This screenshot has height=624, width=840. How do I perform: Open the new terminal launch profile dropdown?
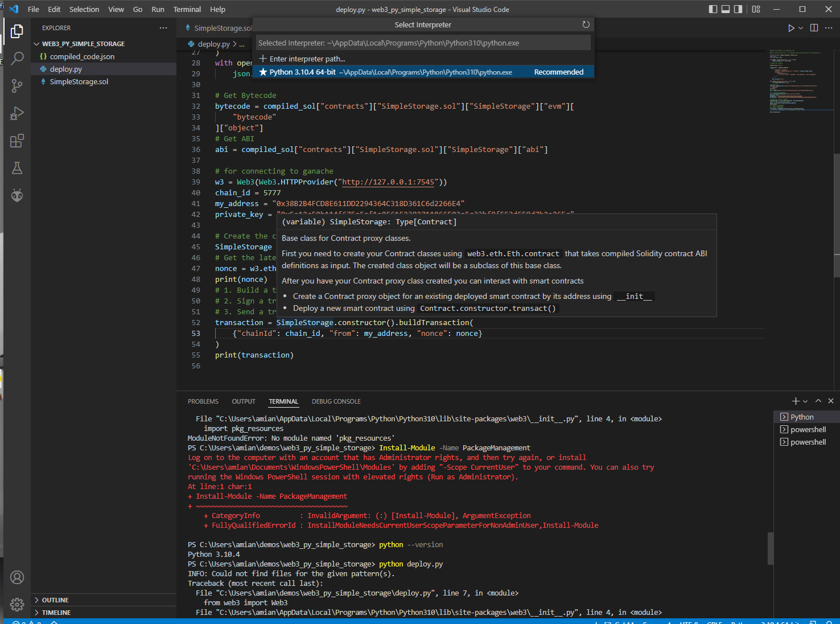pyautogui.click(x=805, y=401)
